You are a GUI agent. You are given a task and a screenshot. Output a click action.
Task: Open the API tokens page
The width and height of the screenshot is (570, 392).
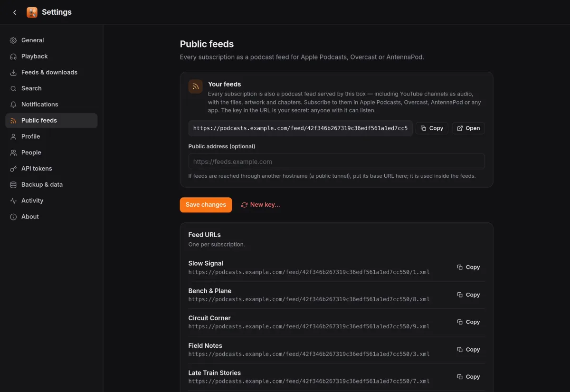click(51, 169)
